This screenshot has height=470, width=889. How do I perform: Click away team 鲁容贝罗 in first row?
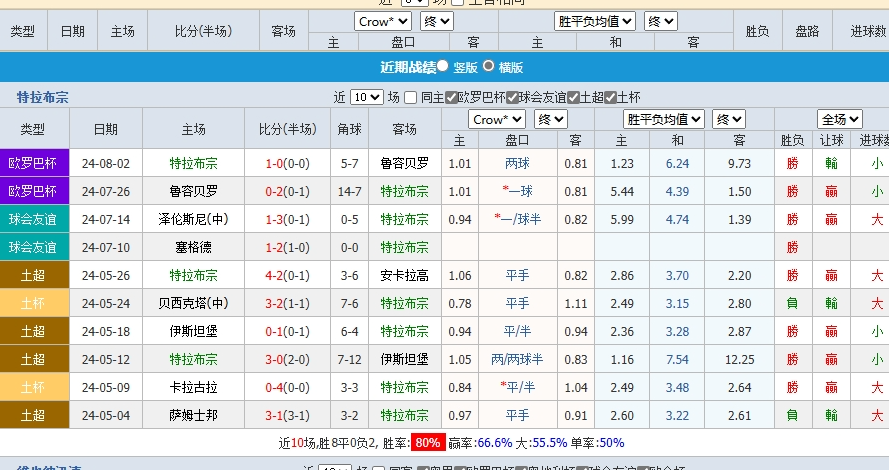tap(404, 163)
